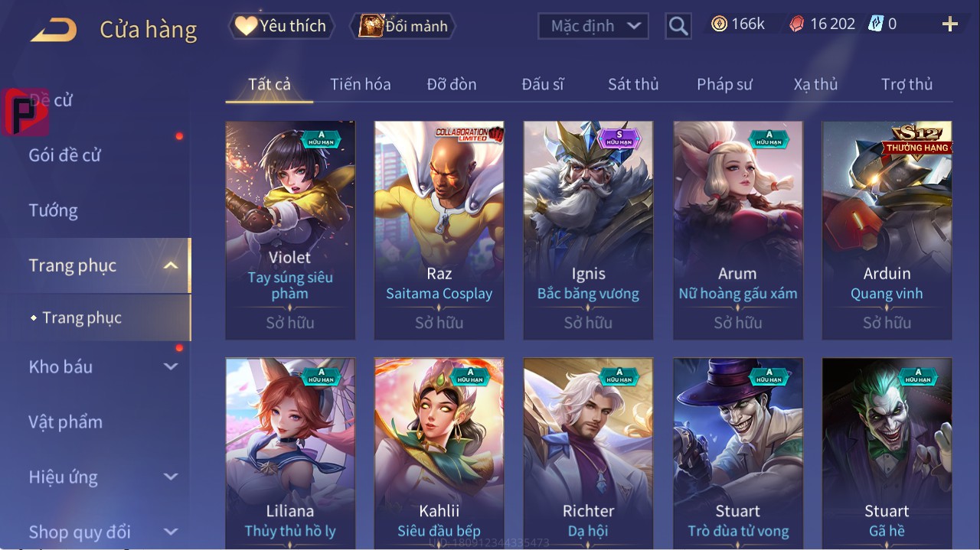Collapse the Trang phục sidebar section

171,265
